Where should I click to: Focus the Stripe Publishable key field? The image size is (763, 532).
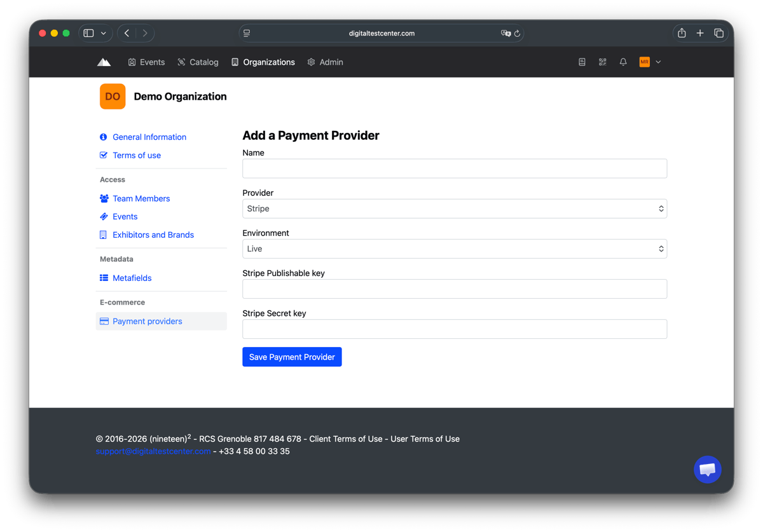point(455,289)
